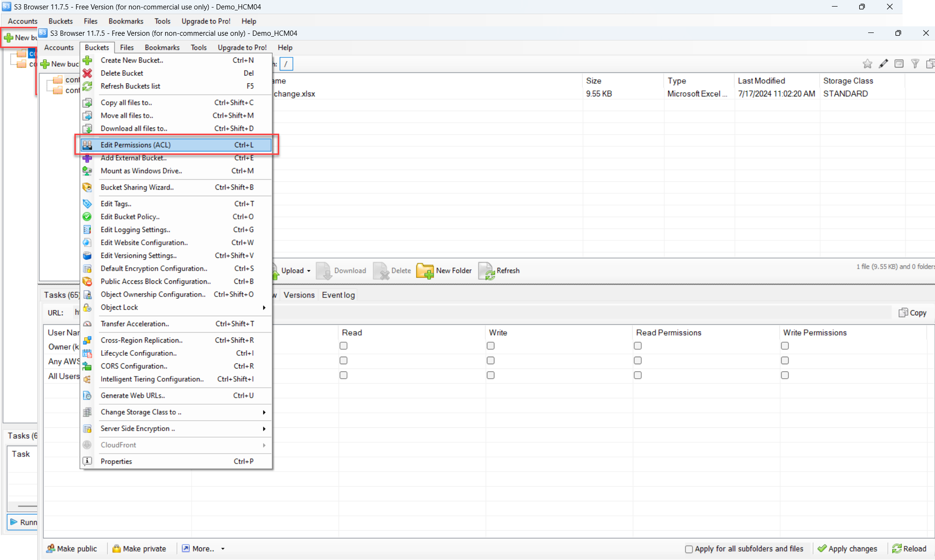Open the More.. dropdown arrow
Image resolution: width=935 pixels, height=560 pixels.
pyautogui.click(x=223, y=549)
